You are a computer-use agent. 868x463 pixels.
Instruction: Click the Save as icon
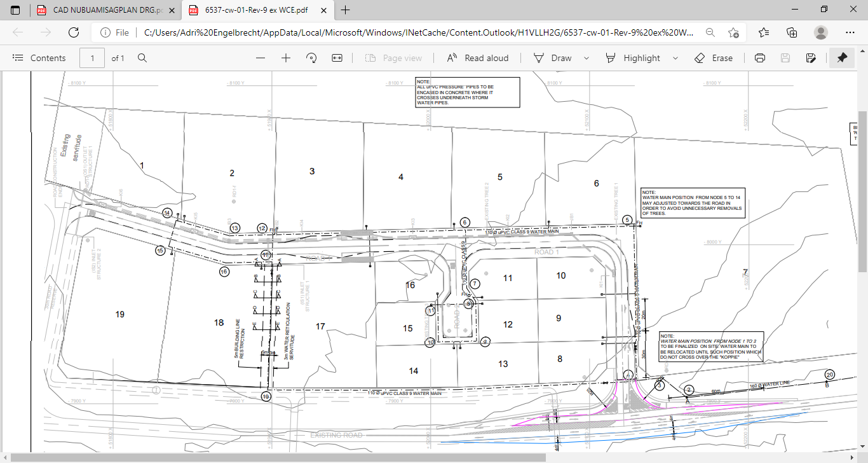pos(811,58)
